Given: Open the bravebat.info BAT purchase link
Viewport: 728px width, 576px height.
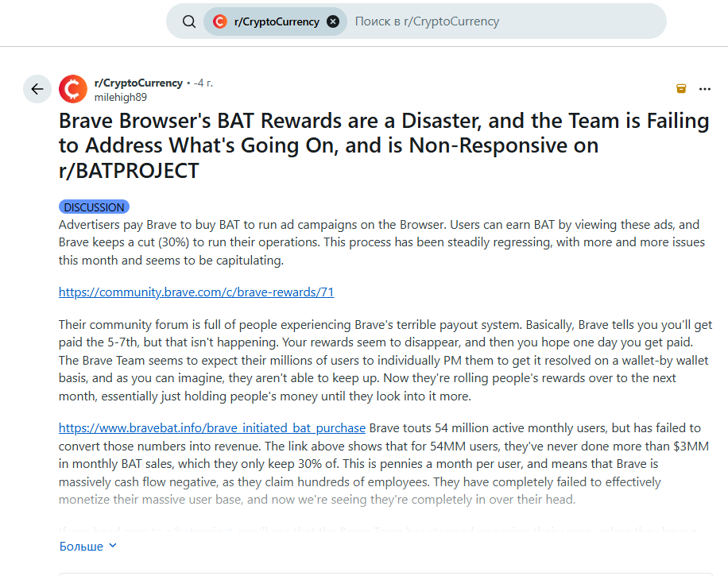Looking at the screenshot, I should (212, 427).
